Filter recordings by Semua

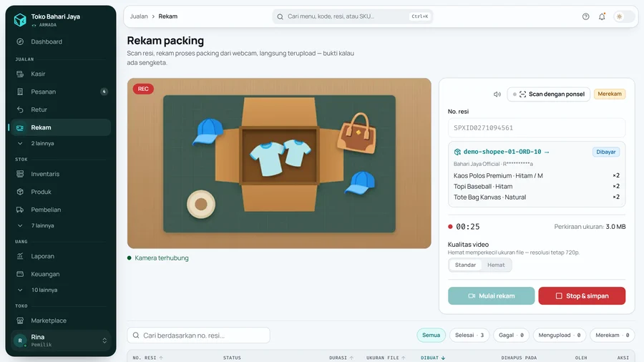click(431, 336)
